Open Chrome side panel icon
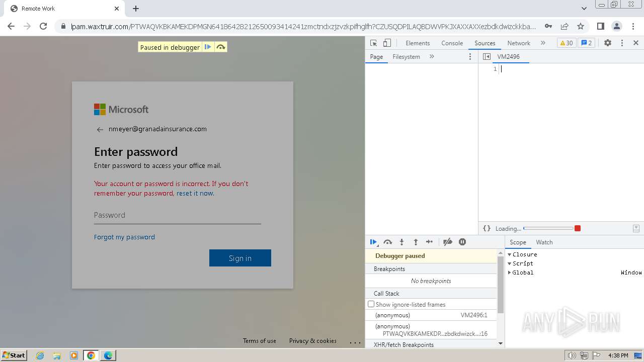The width and height of the screenshot is (644, 362). pyautogui.click(x=600, y=26)
